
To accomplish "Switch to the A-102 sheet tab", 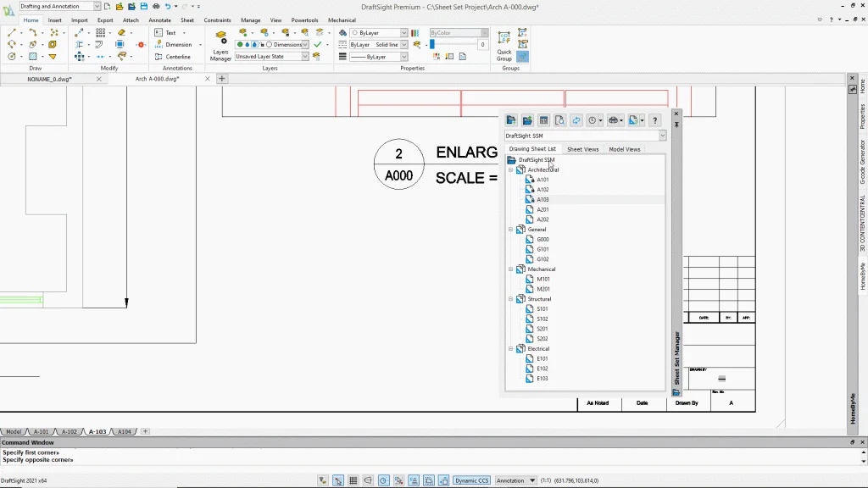I will coord(69,431).
